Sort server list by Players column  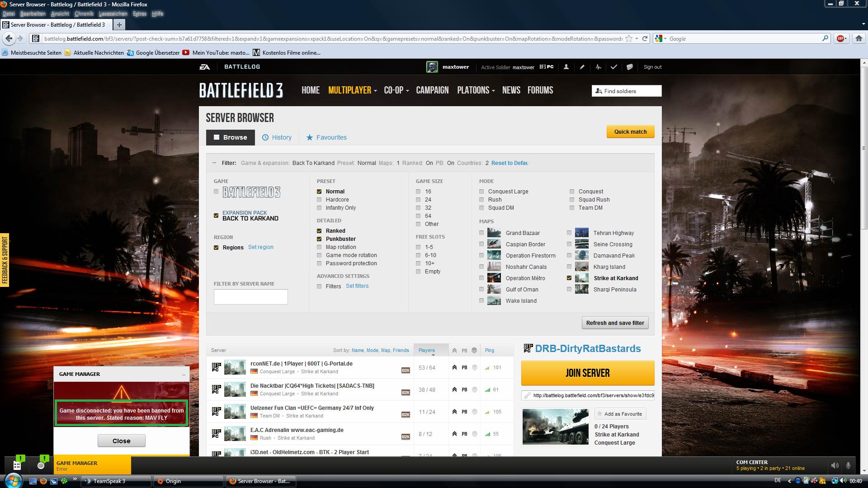point(427,351)
